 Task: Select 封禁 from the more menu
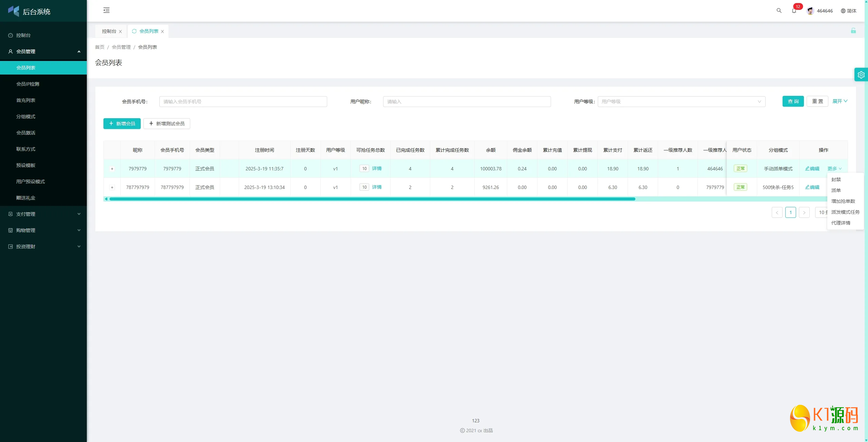(836, 180)
